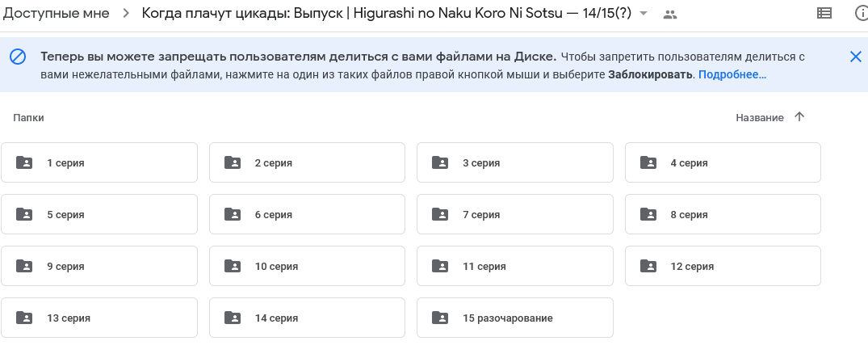The width and height of the screenshot is (868, 358).
Task: Click the blocked circle icon in banner
Action: point(18,57)
